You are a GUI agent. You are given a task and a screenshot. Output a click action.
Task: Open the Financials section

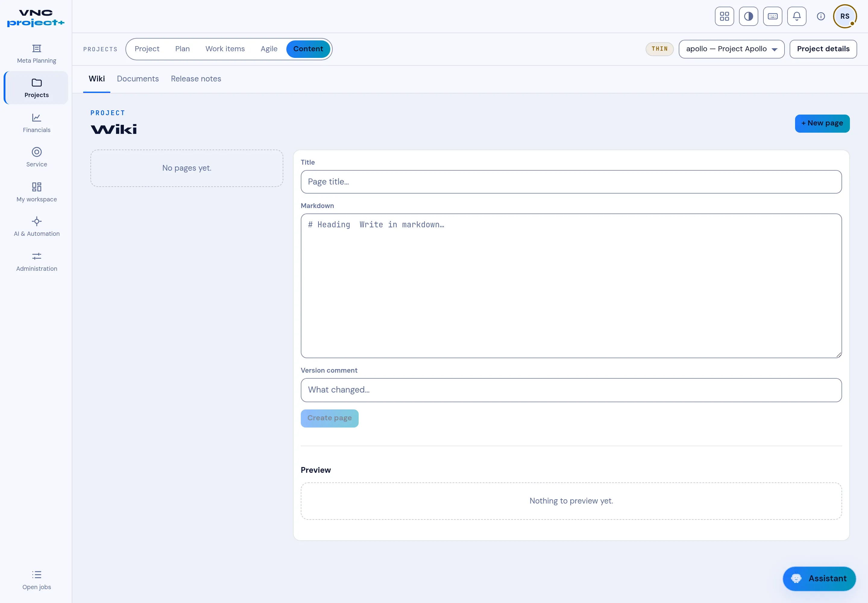(36, 123)
